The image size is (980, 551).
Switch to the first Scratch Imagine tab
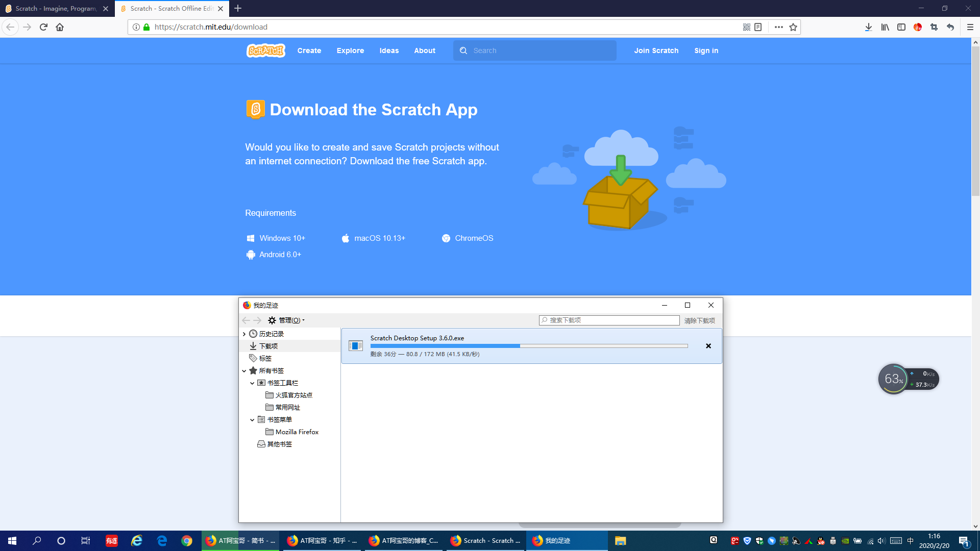tap(55, 9)
